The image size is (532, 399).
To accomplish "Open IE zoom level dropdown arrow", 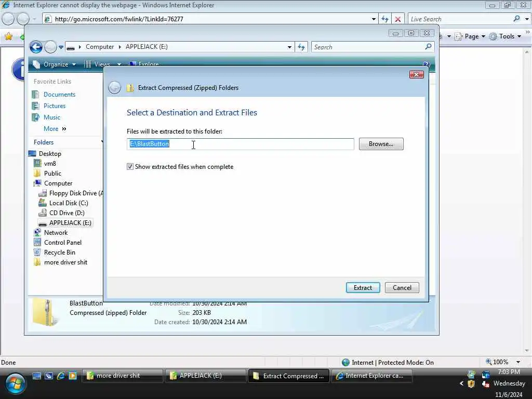I will point(518,362).
